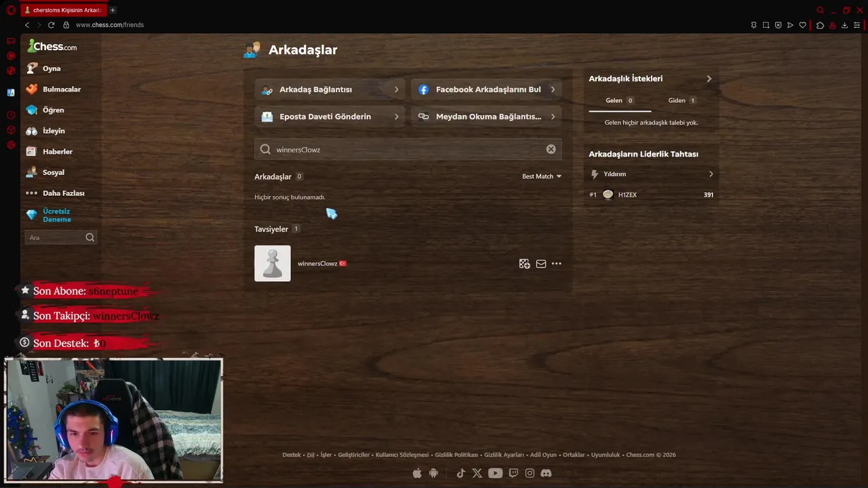Click the Chess.com logo
This screenshot has height=488, width=868.
coord(52,46)
